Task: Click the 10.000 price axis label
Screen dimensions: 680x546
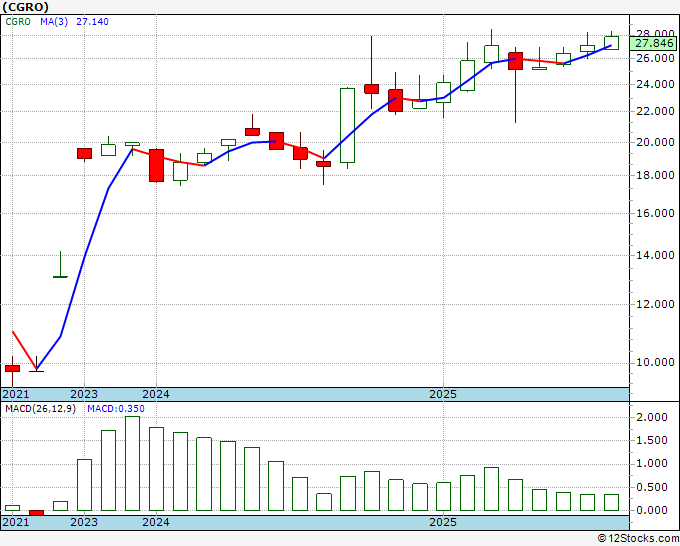Action: tap(655, 363)
